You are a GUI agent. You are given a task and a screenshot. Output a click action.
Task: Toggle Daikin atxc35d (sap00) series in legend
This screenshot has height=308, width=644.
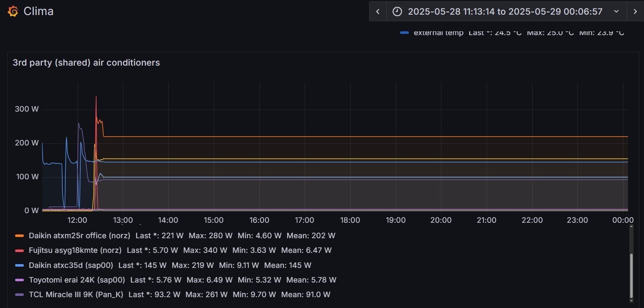(x=71, y=265)
